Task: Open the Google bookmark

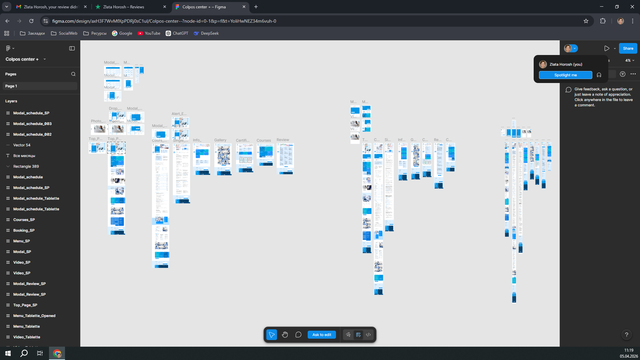Action: click(122, 33)
